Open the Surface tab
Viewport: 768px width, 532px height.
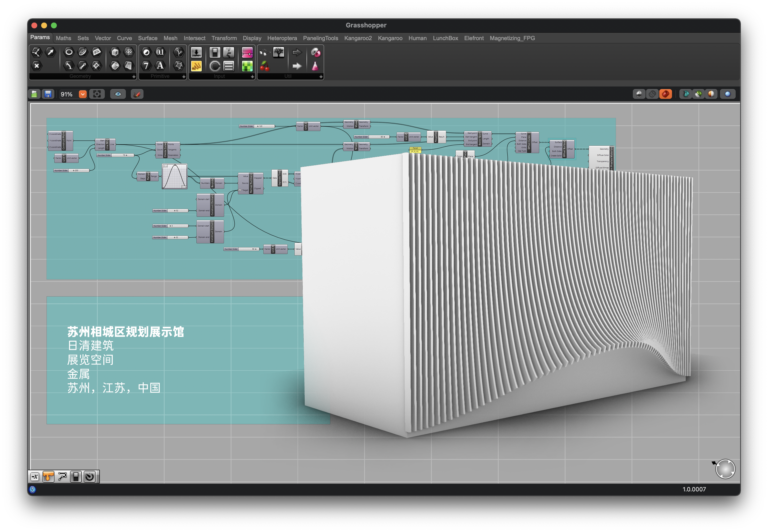(x=147, y=38)
